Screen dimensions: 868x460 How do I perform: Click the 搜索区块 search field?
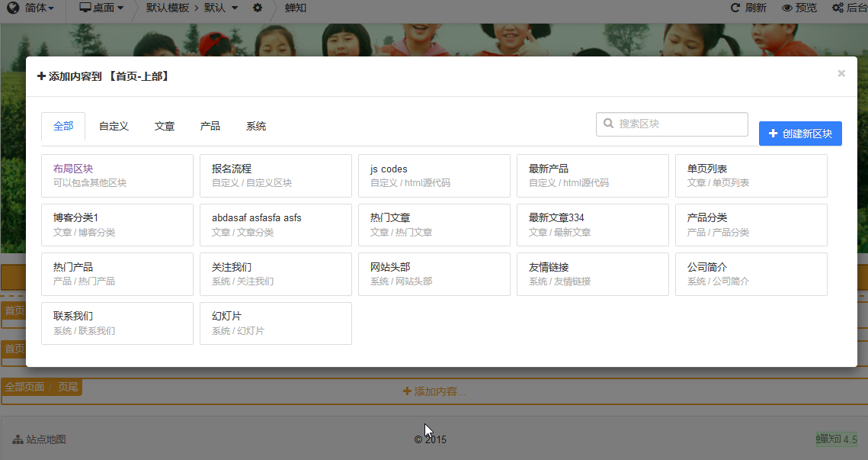pos(672,124)
